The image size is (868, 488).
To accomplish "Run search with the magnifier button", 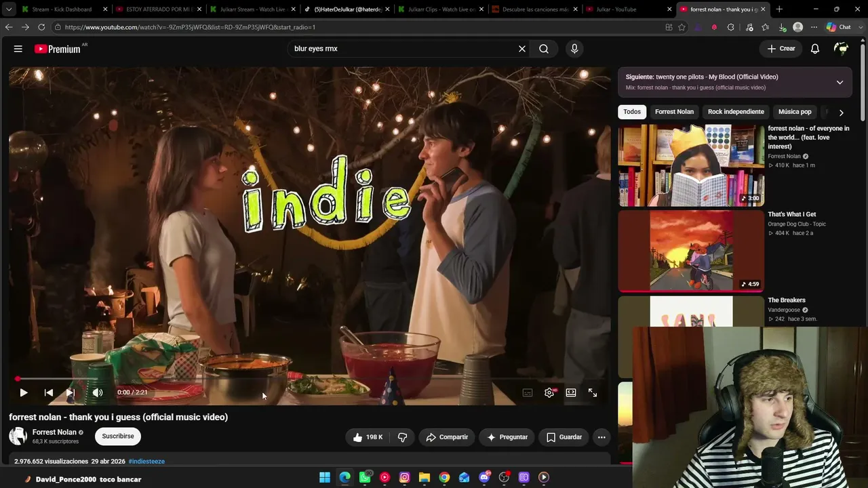I will [x=544, y=49].
